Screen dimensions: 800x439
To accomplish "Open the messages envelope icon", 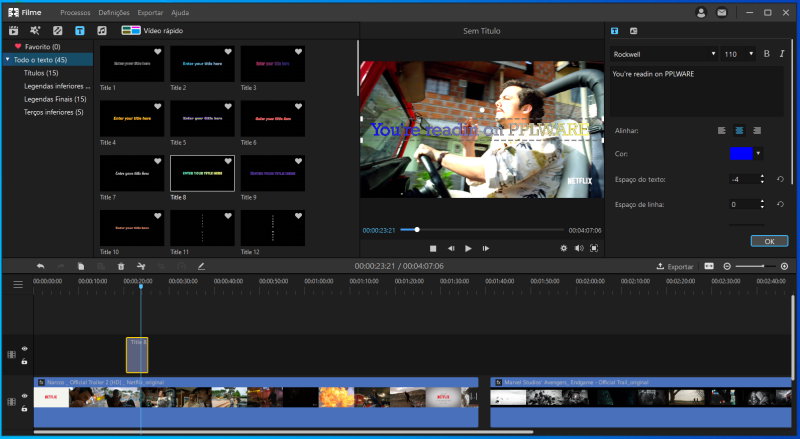I will (x=721, y=12).
